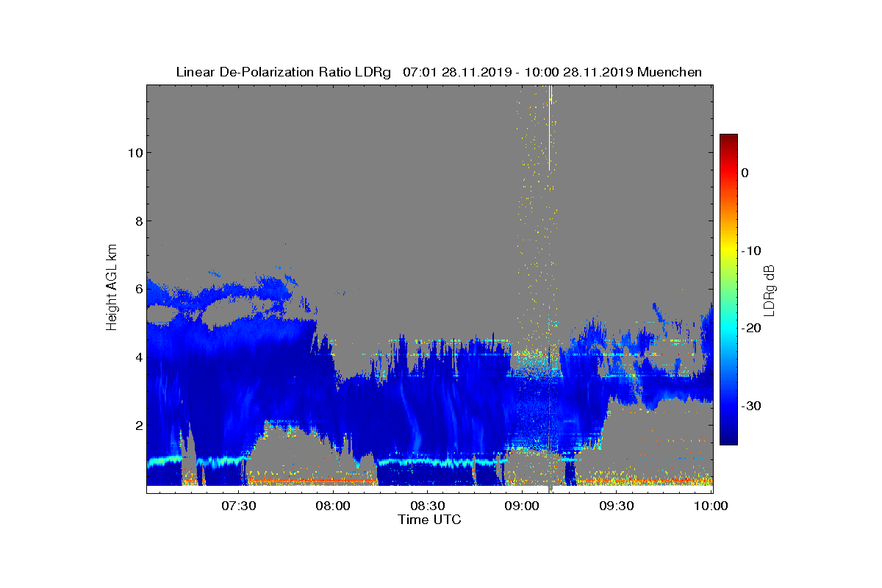Click the 'LDRg dB' colorbar label
Viewport: 882px width, 588px height.
(769, 290)
